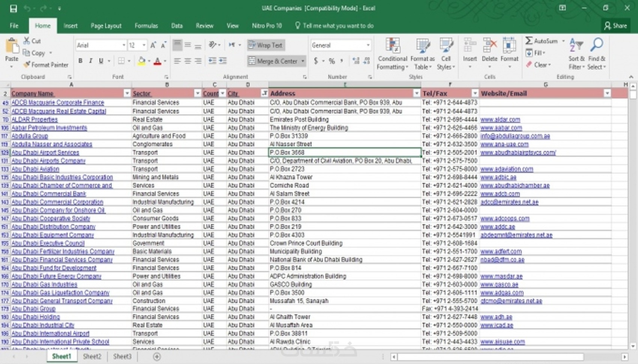Open the Find & Select magnifier menu
Image resolution: width=638 pixels, height=364 pixels.
click(x=597, y=54)
